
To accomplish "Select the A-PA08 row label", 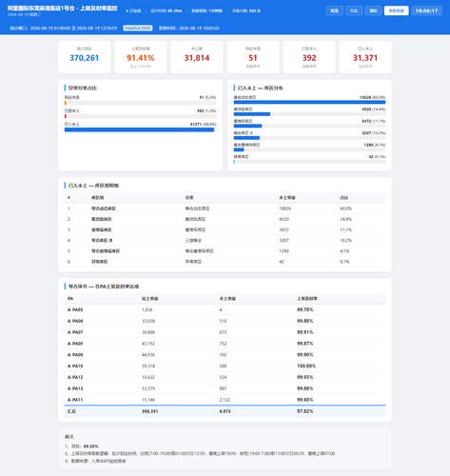I will [75, 344].
